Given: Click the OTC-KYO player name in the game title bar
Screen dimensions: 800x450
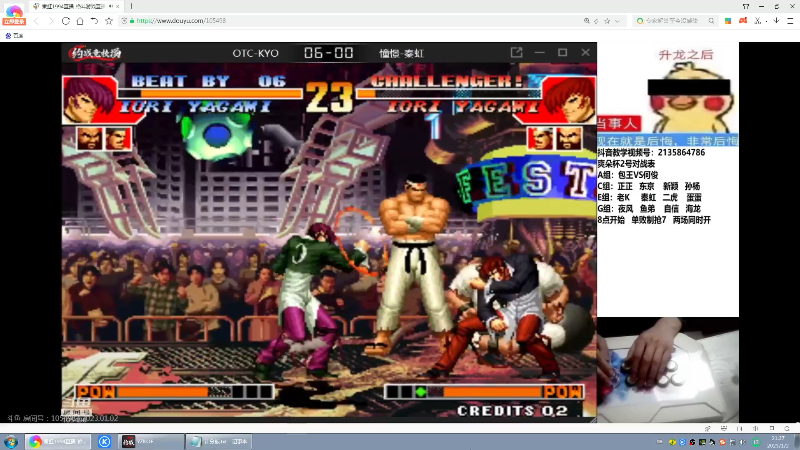Looking at the screenshot, I should (x=255, y=53).
